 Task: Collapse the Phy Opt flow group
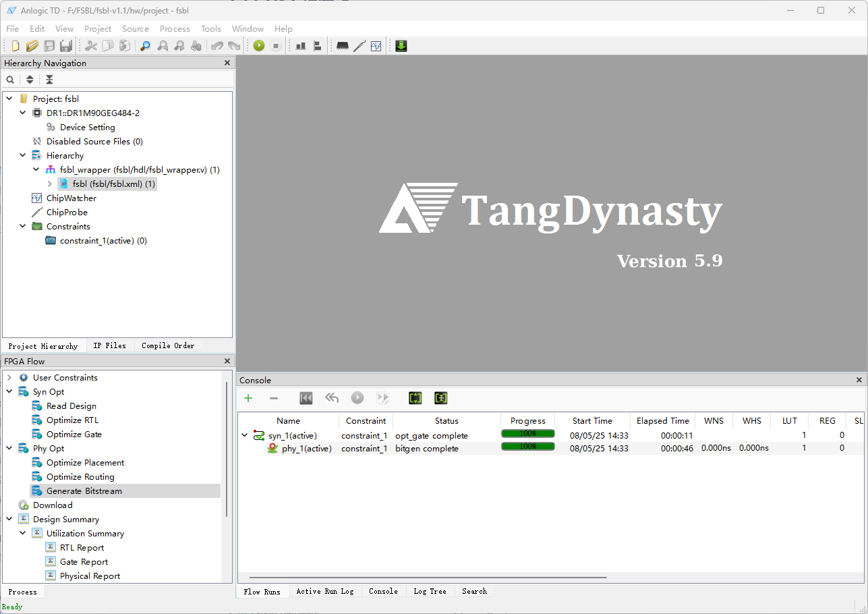(9, 448)
